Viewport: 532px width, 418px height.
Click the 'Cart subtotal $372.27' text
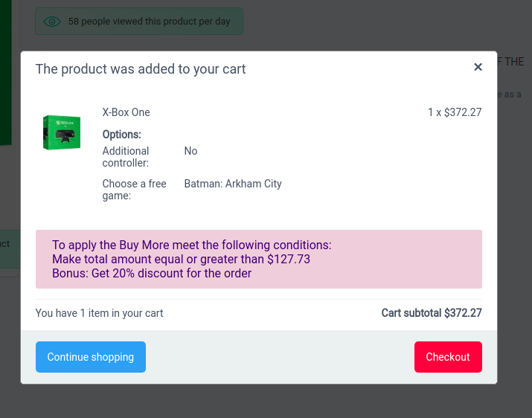pyautogui.click(x=432, y=313)
